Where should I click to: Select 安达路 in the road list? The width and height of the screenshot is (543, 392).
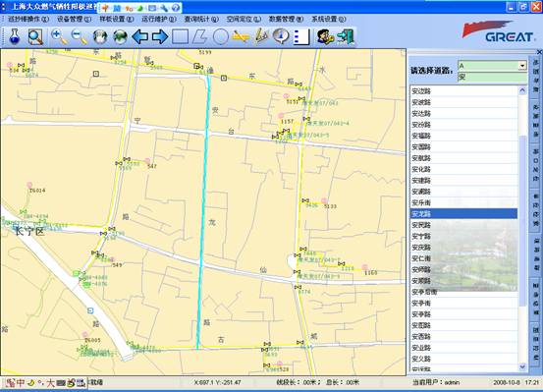pos(464,113)
